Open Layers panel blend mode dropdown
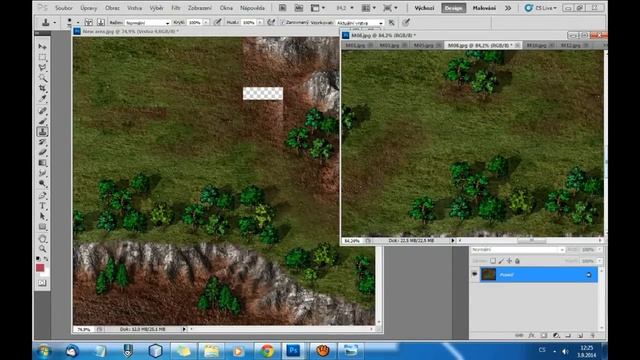 (x=518, y=249)
